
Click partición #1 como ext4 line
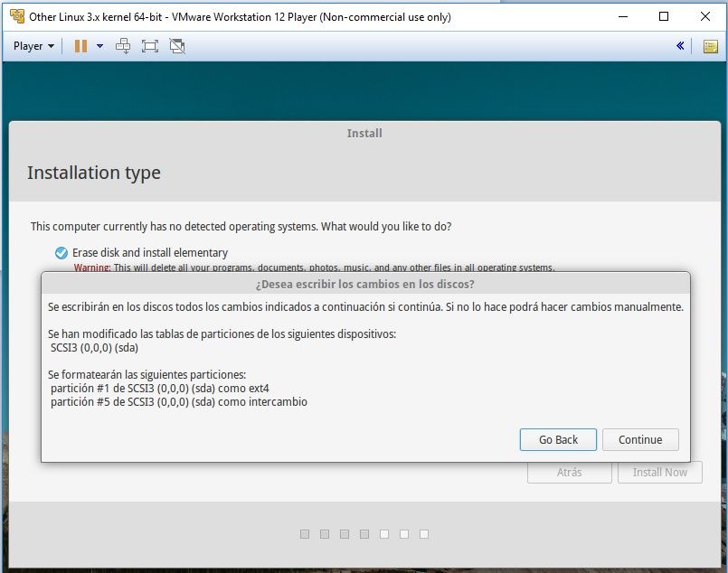coord(160,389)
